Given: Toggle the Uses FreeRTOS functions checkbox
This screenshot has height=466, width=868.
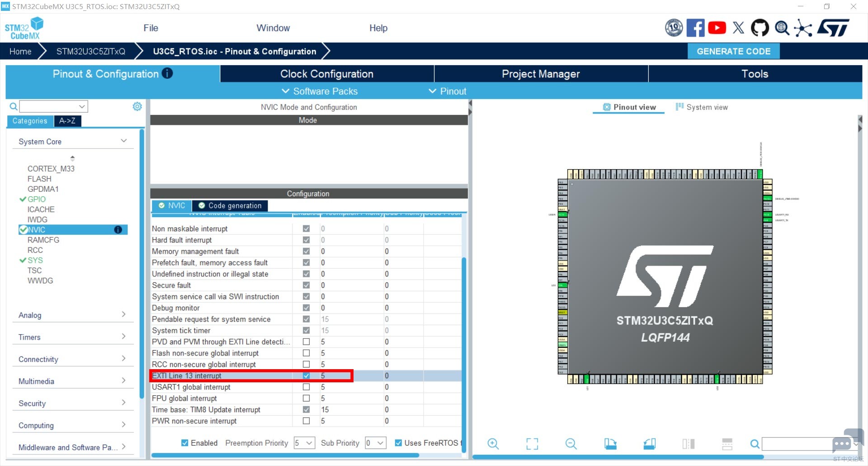Looking at the screenshot, I should point(398,443).
